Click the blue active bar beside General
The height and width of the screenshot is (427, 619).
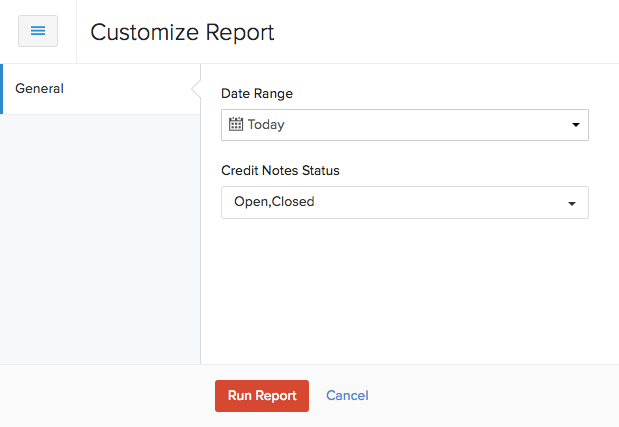(2, 89)
